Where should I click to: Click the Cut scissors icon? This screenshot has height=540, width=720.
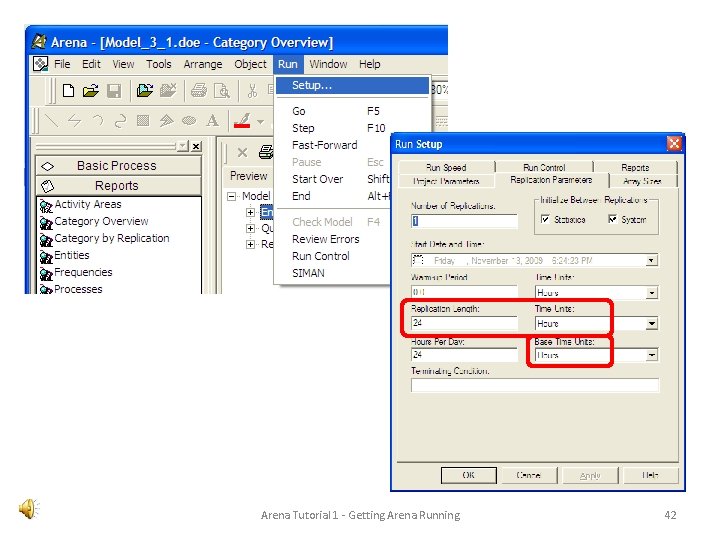click(x=252, y=90)
